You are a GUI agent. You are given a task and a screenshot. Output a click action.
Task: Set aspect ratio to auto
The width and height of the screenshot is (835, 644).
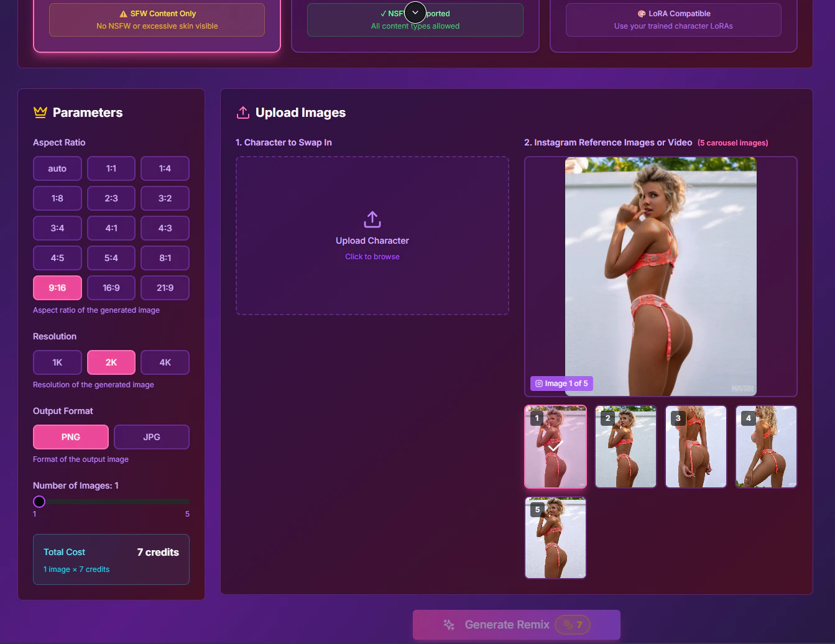coord(57,168)
